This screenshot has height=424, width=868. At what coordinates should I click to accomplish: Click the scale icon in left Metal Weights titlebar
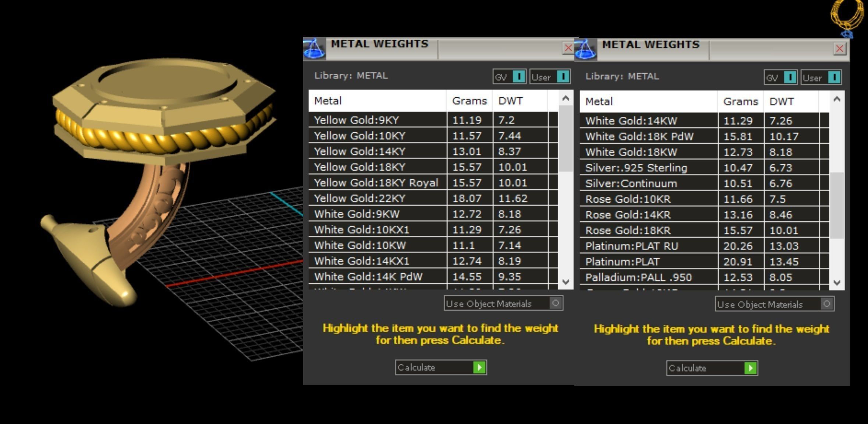point(314,49)
